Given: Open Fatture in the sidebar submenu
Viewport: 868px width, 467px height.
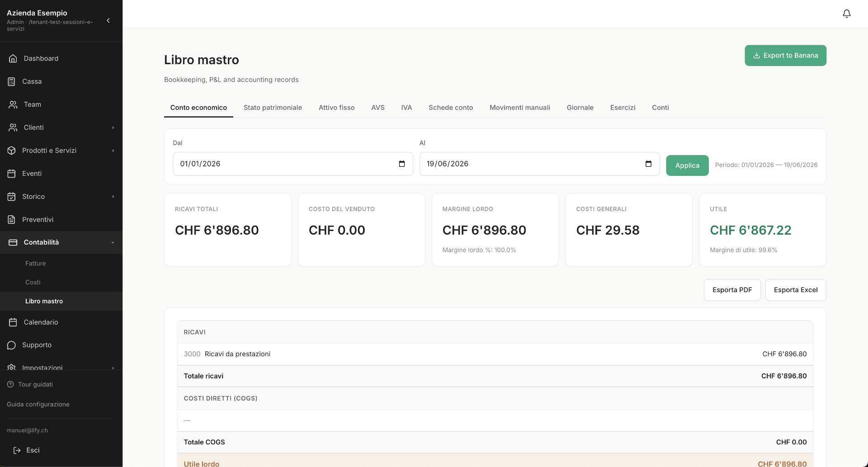Looking at the screenshot, I should (x=36, y=264).
